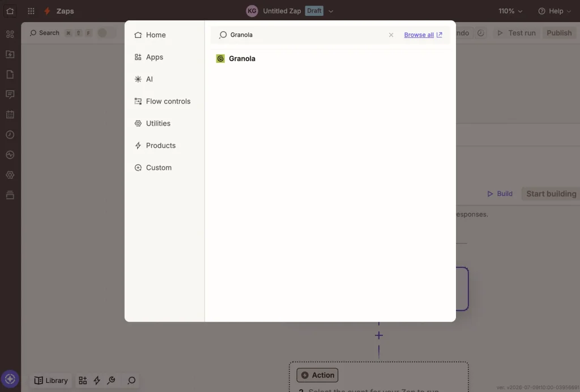
Task: Click the lightning bolt icon in bottom toolbar
Action: click(97, 381)
